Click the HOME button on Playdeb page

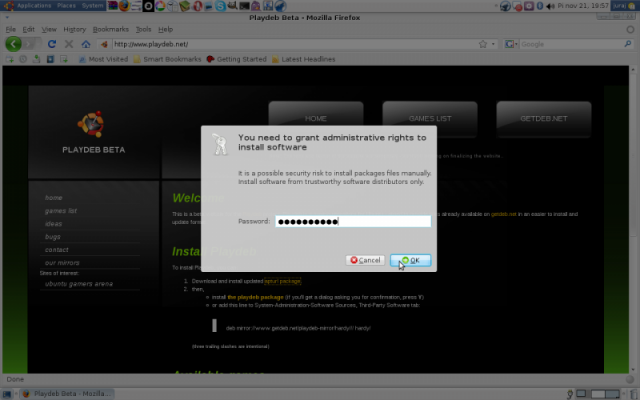point(316,118)
